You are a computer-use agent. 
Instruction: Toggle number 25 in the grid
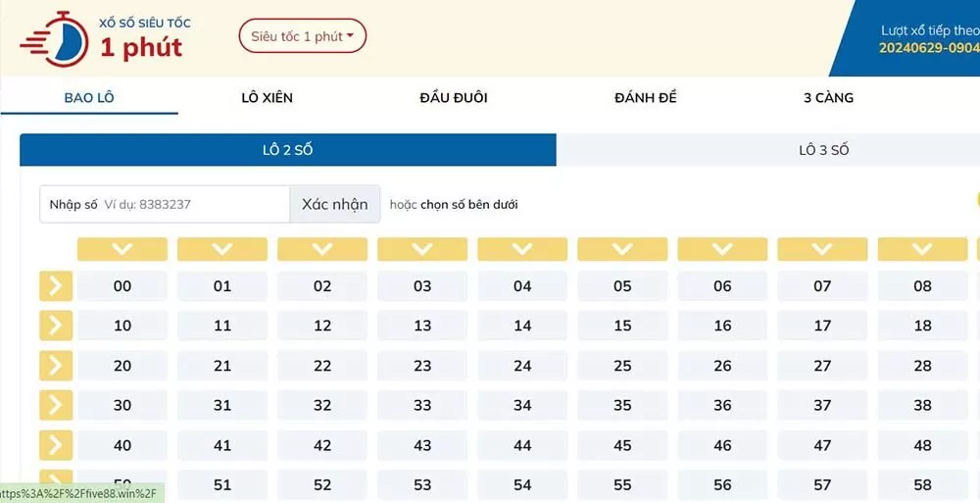click(x=622, y=366)
